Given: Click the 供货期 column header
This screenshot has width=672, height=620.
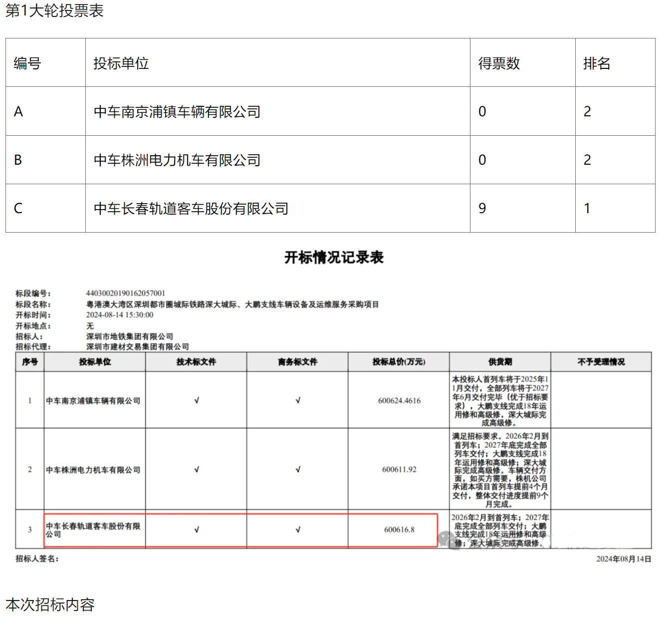Looking at the screenshot, I should (500, 362).
